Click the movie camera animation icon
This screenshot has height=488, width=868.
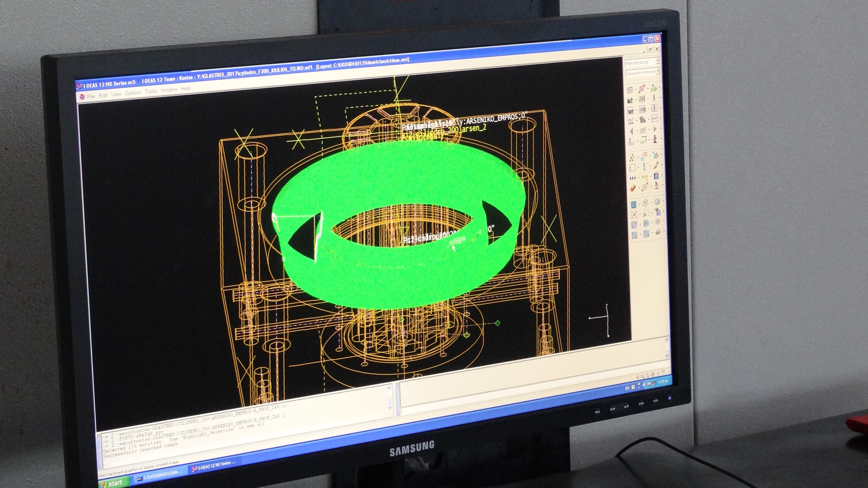pos(643,120)
